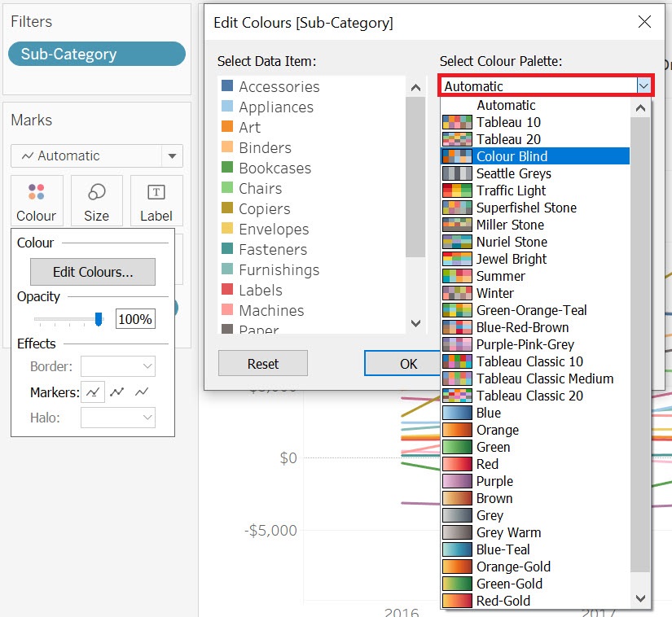Image resolution: width=672 pixels, height=617 pixels.
Task: Click the data item list's down arrow
Action: click(415, 323)
